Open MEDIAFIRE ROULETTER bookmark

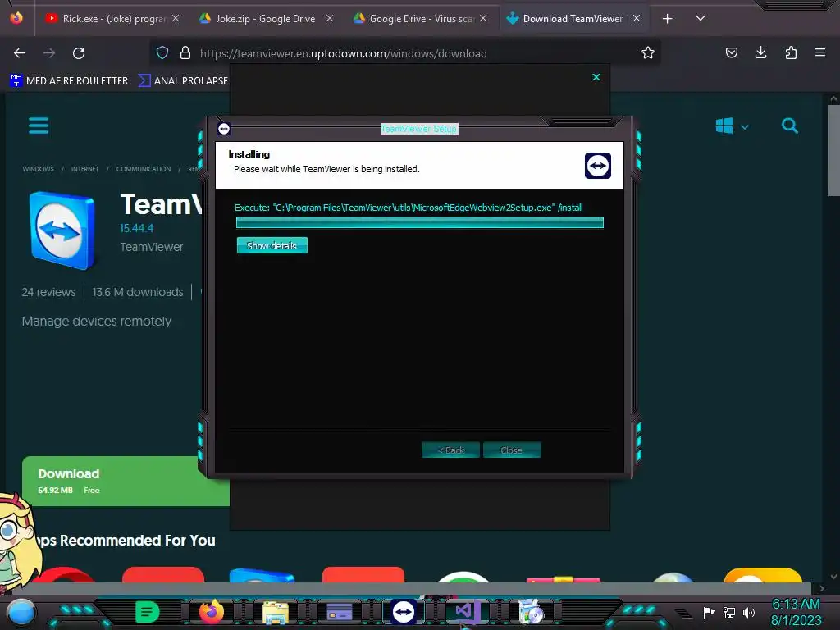tap(69, 81)
